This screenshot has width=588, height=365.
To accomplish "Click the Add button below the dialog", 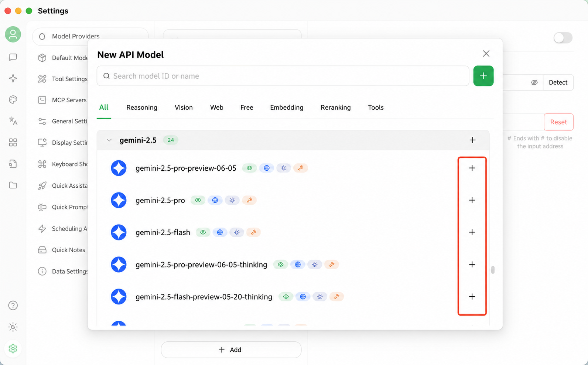I will tap(231, 349).
